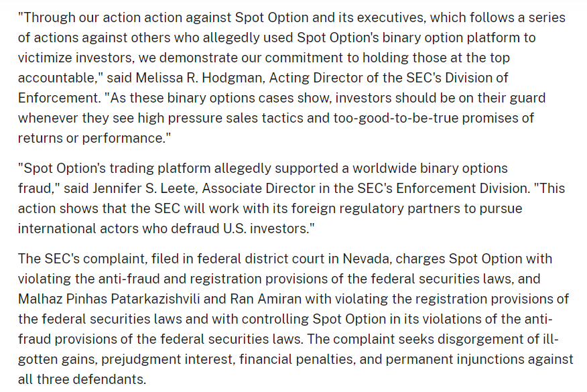Click the phrase federal district court
Image resolution: width=587 pixels, height=392 pixels.
(x=267, y=259)
